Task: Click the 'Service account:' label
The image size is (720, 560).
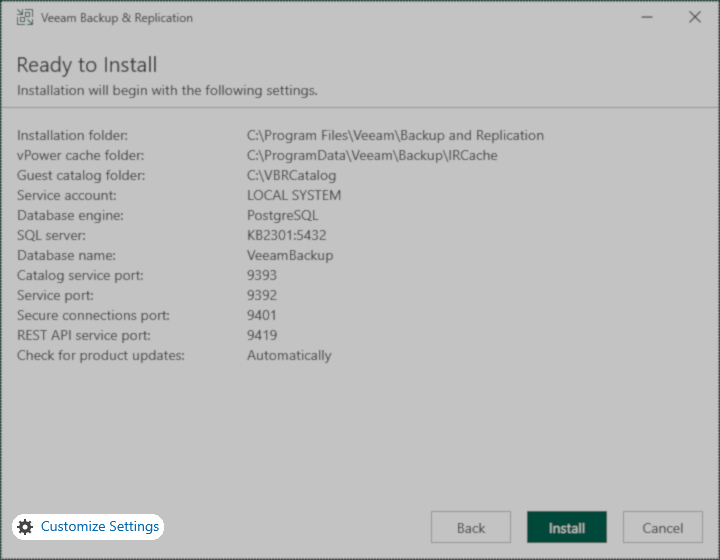Action: (x=67, y=196)
